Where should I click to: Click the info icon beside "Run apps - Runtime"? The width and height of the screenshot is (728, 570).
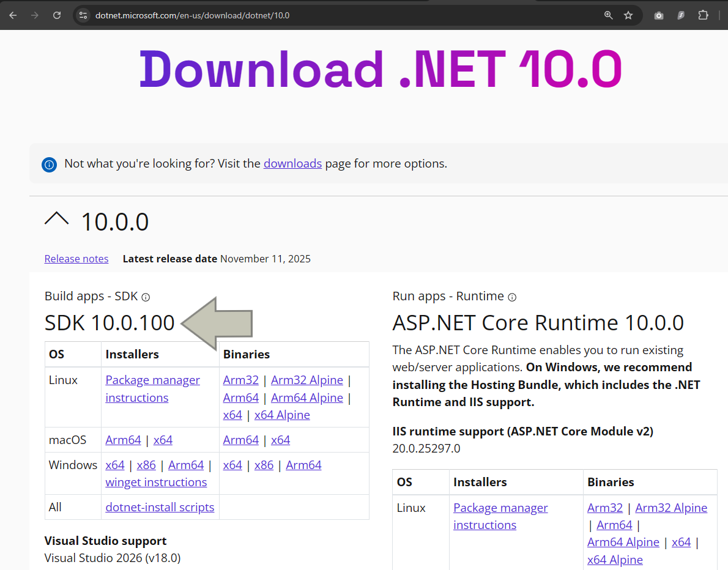(x=512, y=297)
